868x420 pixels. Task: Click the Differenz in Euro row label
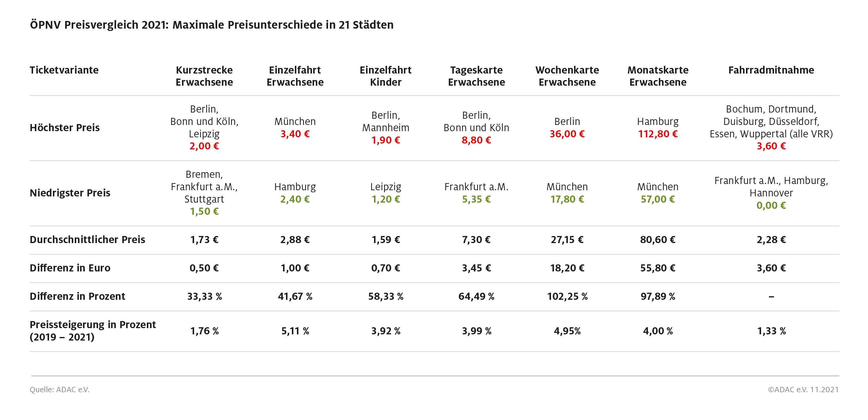click(x=70, y=268)
